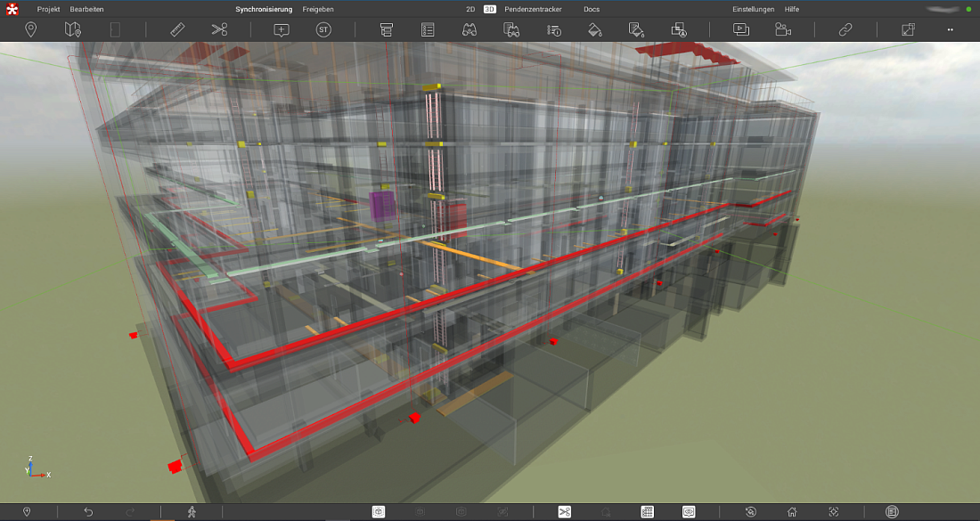Toggle walk mode with the walking person icon
Viewport: 980px width, 521px height.
pos(192,512)
